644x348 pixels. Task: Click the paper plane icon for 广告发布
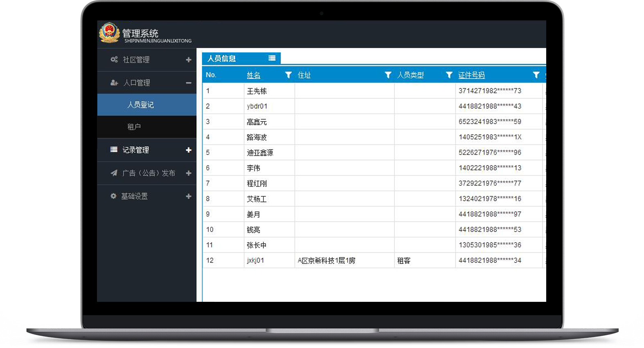[x=114, y=173]
